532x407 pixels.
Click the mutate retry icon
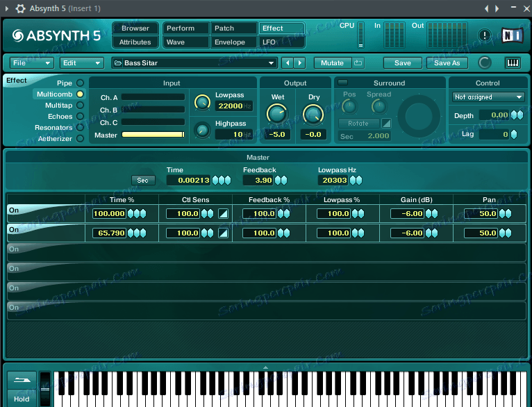[x=358, y=63]
